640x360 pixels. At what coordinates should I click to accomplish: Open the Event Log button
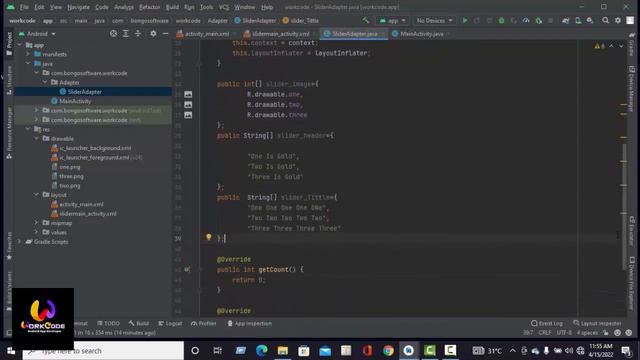click(547, 323)
